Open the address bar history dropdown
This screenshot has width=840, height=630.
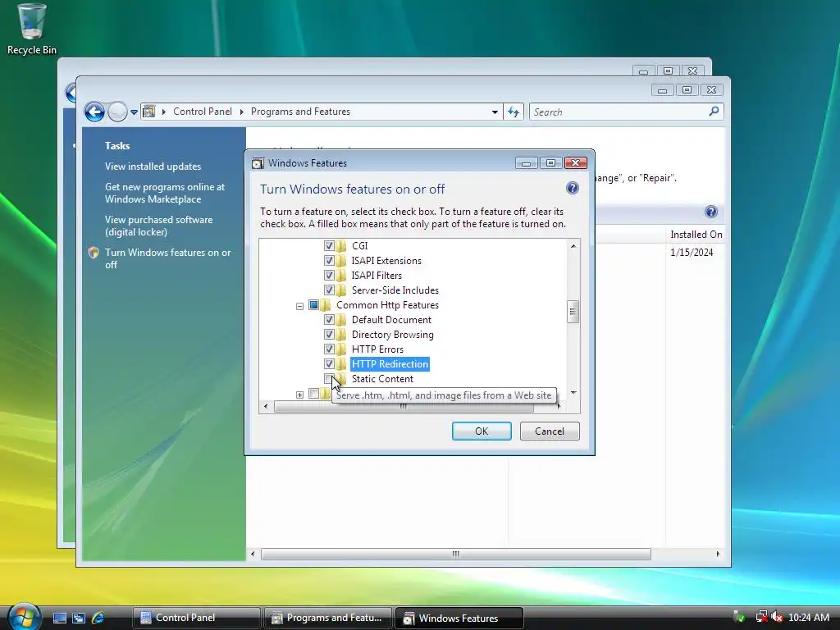pos(495,112)
